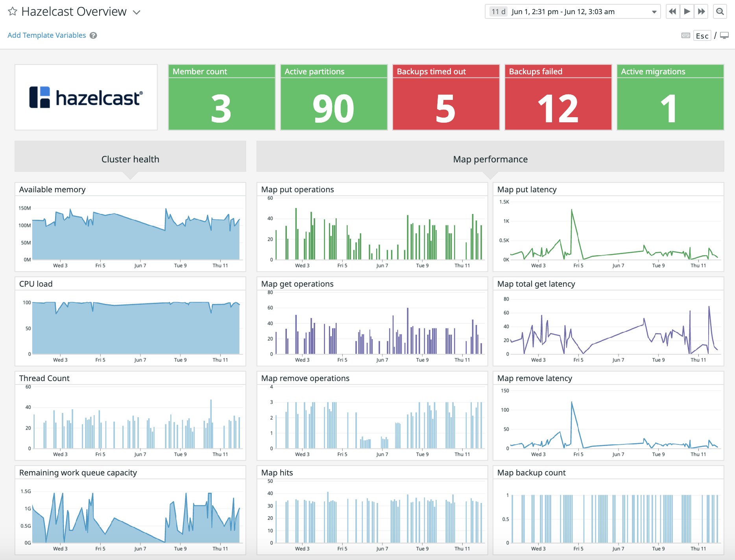This screenshot has width=735, height=560.
Task: Click the keyboard shortcuts icon
Action: (685, 35)
